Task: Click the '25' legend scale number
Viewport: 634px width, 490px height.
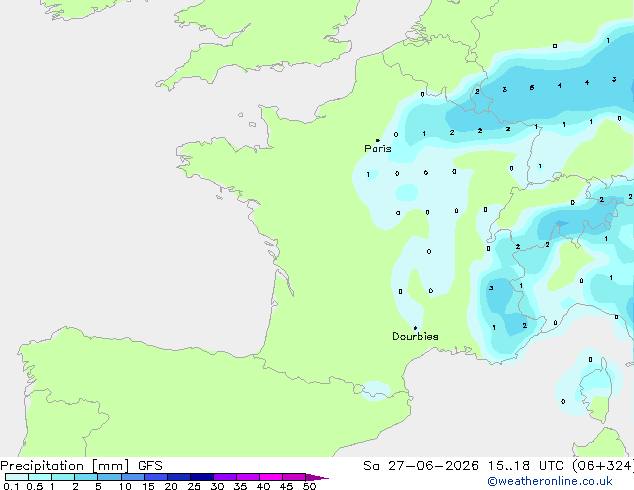Action: coord(194,486)
